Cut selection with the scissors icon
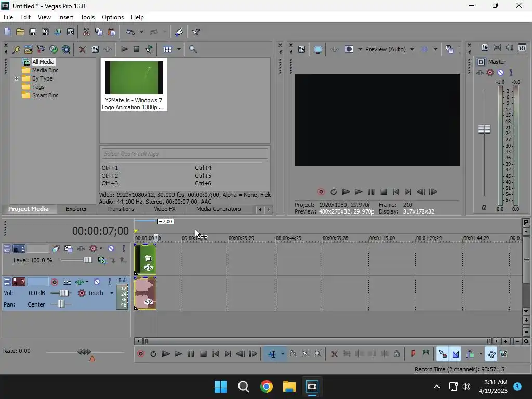This screenshot has height=399, width=532. click(x=86, y=32)
